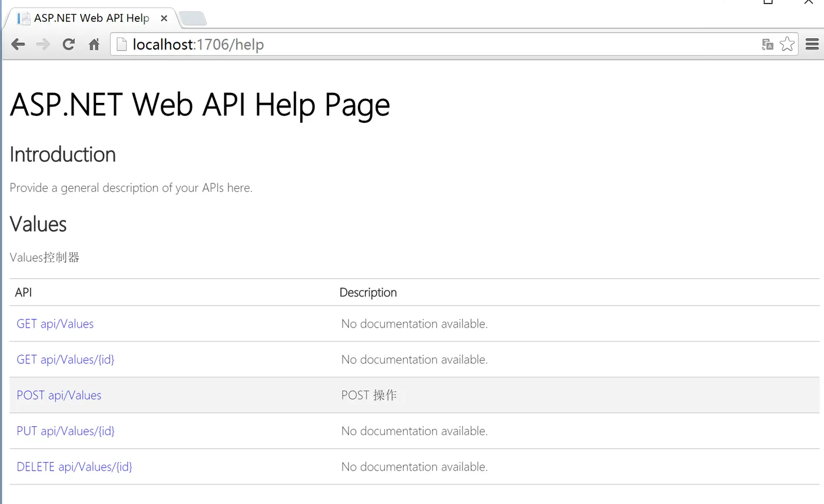Click the browser Forward arrow
824x504 pixels.
click(43, 44)
